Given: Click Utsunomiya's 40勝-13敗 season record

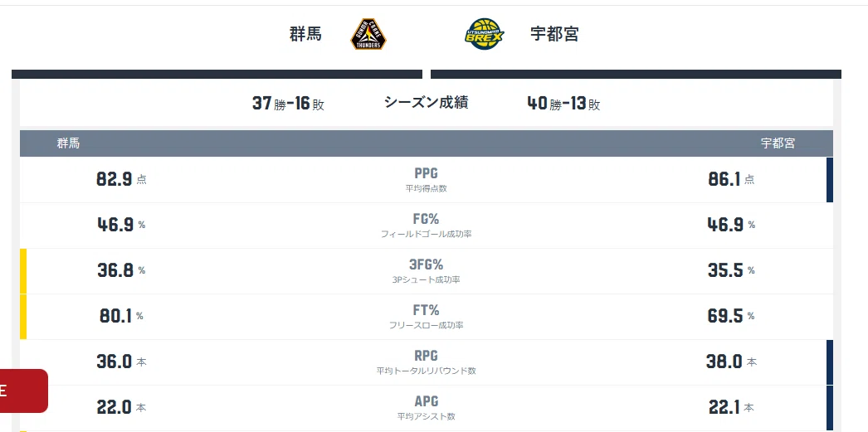Looking at the screenshot, I should (x=563, y=104).
